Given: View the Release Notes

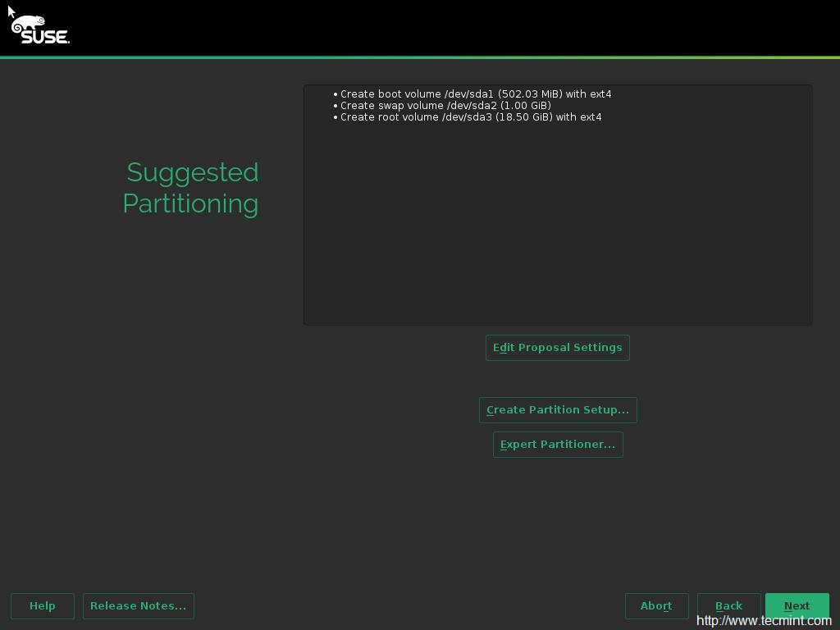Looking at the screenshot, I should (138, 606).
